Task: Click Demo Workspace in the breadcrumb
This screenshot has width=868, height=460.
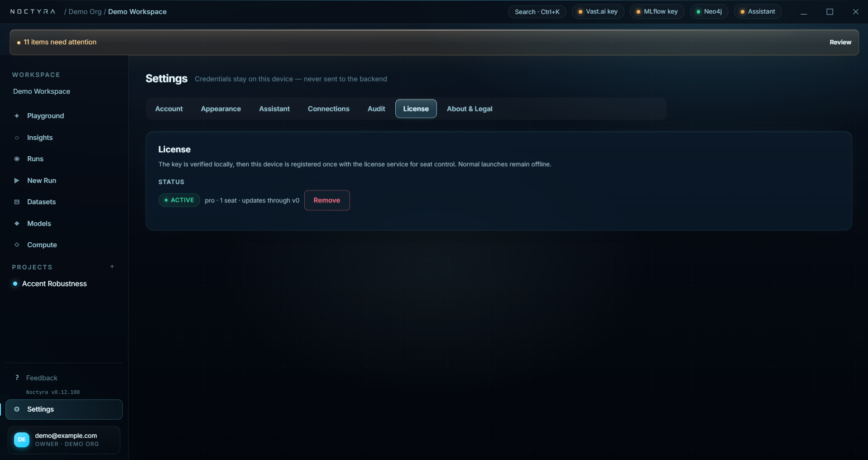Action: click(x=137, y=12)
